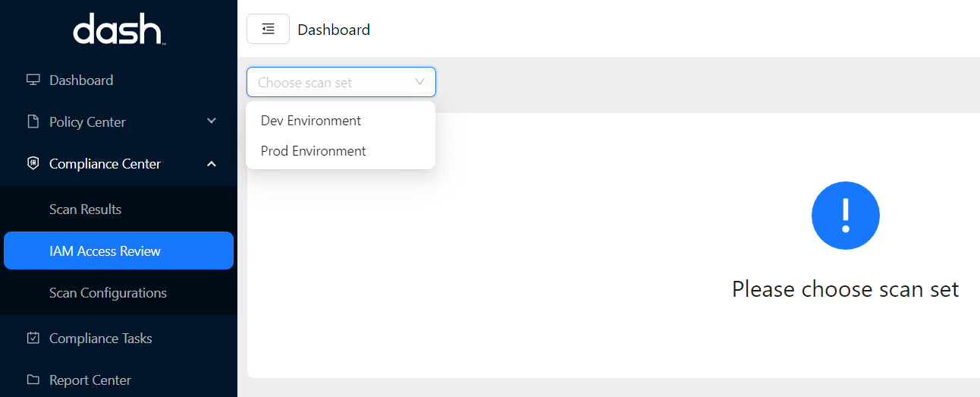Click the Policy Center document icon
Viewport: 980px width, 397px height.
pyautogui.click(x=33, y=121)
